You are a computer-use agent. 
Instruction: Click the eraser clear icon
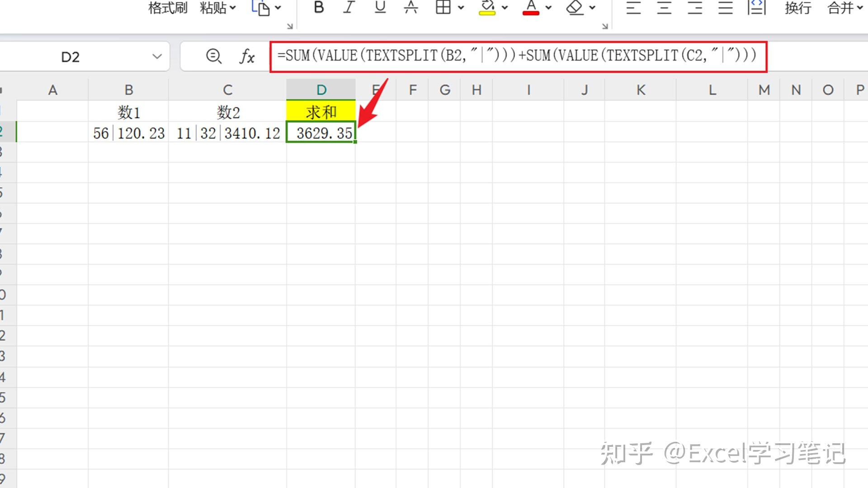click(x=575, y=8)
